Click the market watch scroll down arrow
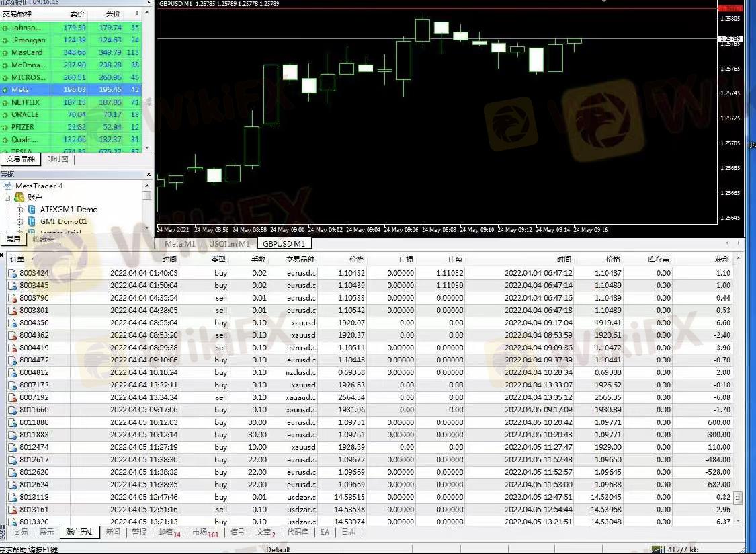The width and height of the screenshot is (756, 554). tap(147, 148)
